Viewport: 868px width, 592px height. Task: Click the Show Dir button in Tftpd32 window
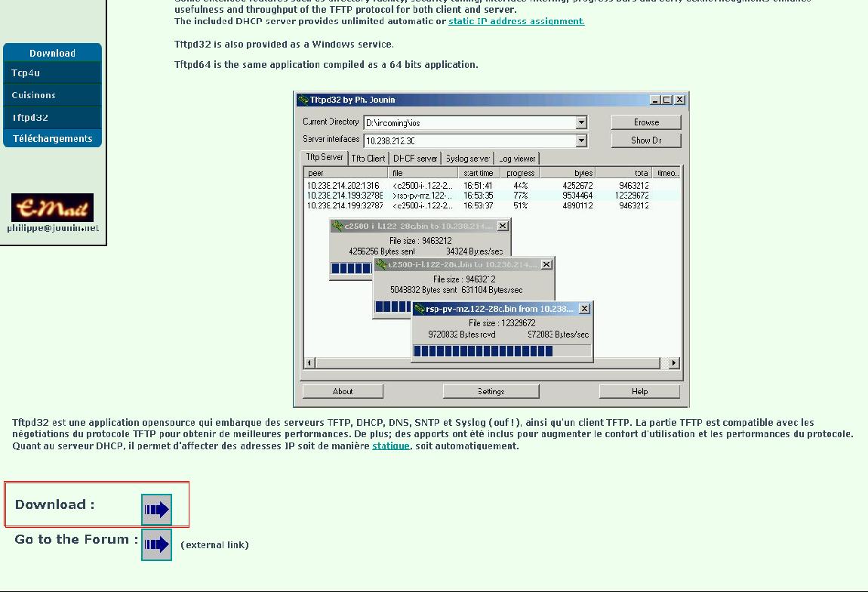coord(646,140)
